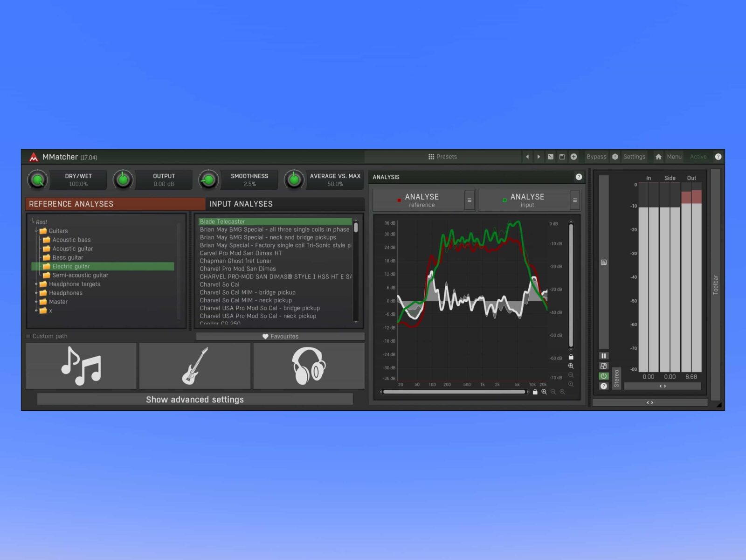Toggle the green meter power button
The image size is (746, 560).
click(x=603, y=376)
